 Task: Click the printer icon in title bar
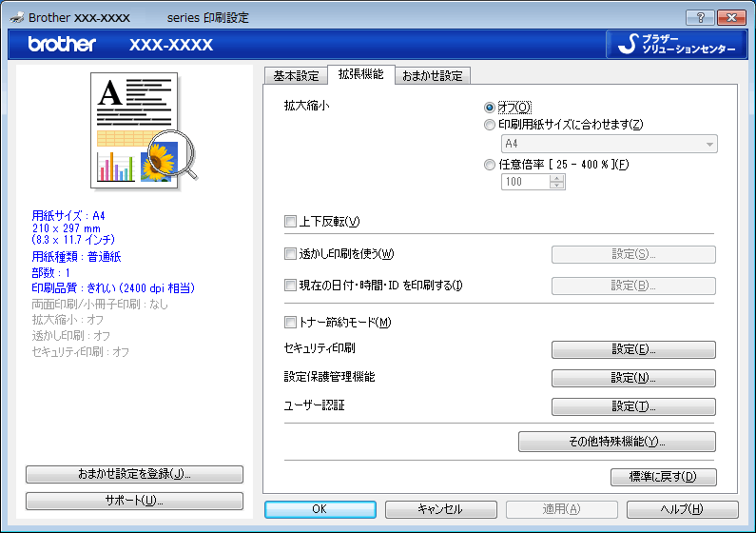tap(17, 18)
